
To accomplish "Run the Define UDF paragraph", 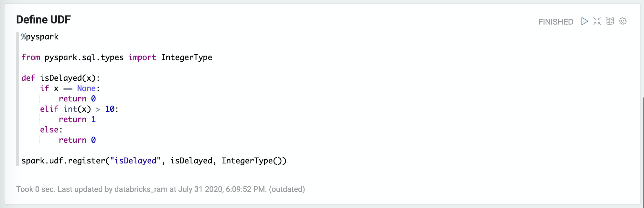I will coord(585,21).
